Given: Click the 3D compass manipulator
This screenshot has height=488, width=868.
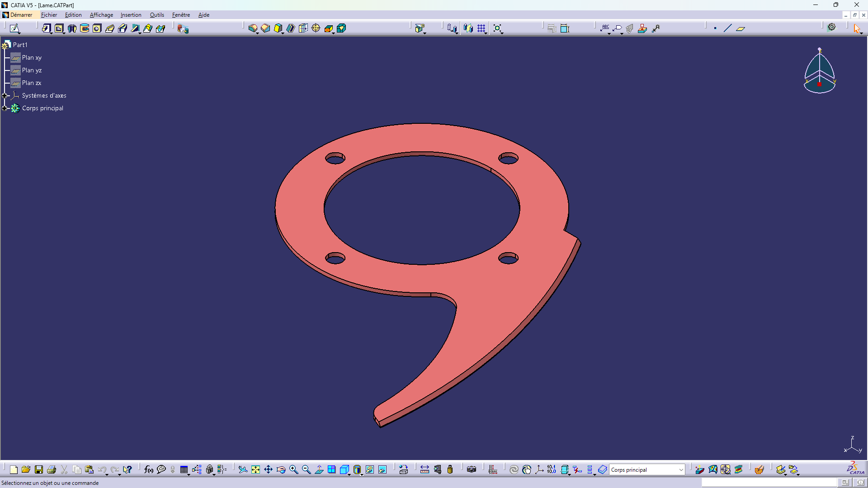Looking at the screenshot, I should click(820, 70).
